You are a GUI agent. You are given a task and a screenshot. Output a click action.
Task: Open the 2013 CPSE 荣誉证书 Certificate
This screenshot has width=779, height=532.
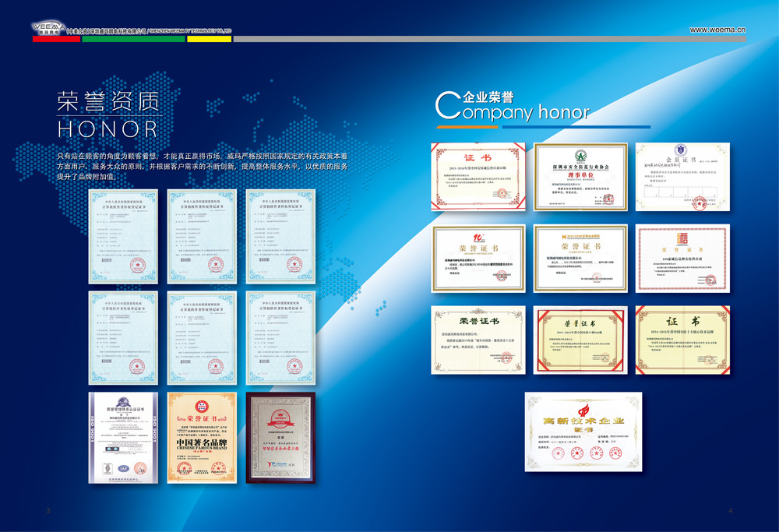click(580, 259)
